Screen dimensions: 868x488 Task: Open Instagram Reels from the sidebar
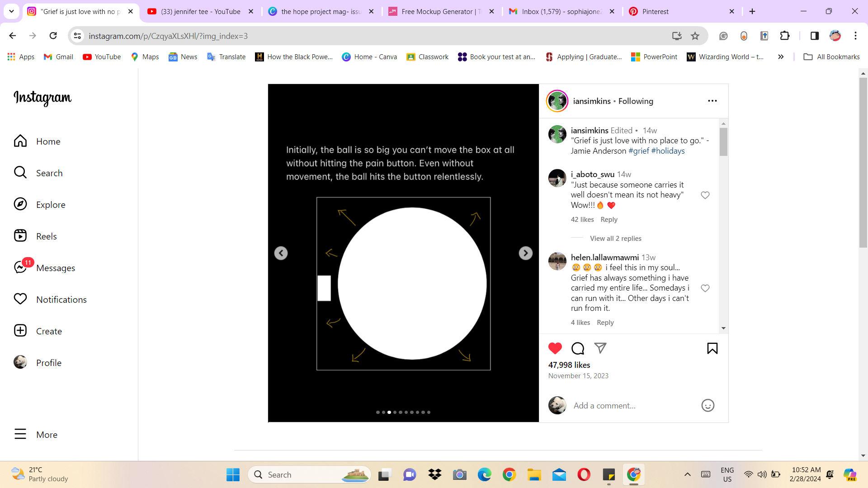coord(20,236)
